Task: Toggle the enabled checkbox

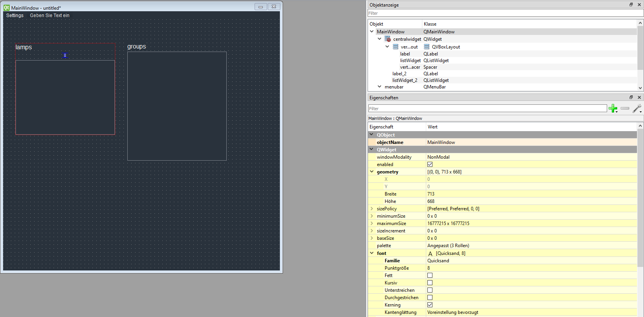Action: pos(430,165)
